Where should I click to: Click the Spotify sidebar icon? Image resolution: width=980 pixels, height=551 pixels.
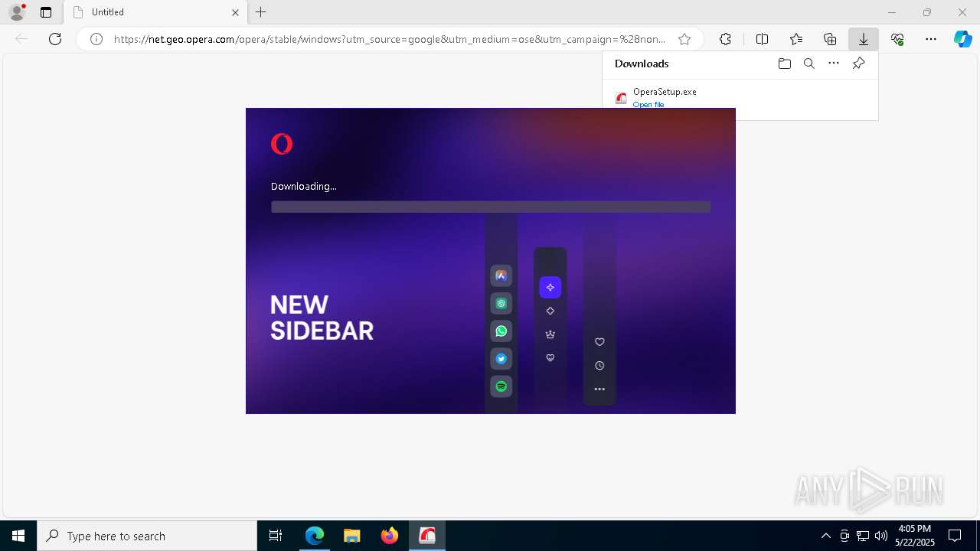point(501,386)
